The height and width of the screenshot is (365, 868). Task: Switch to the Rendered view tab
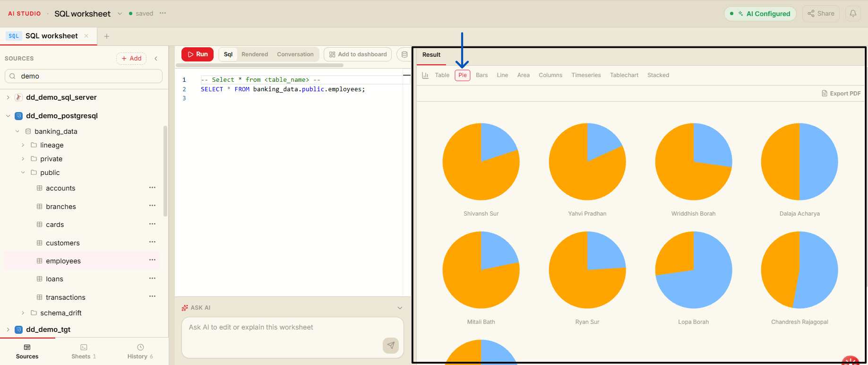point(255,54)
